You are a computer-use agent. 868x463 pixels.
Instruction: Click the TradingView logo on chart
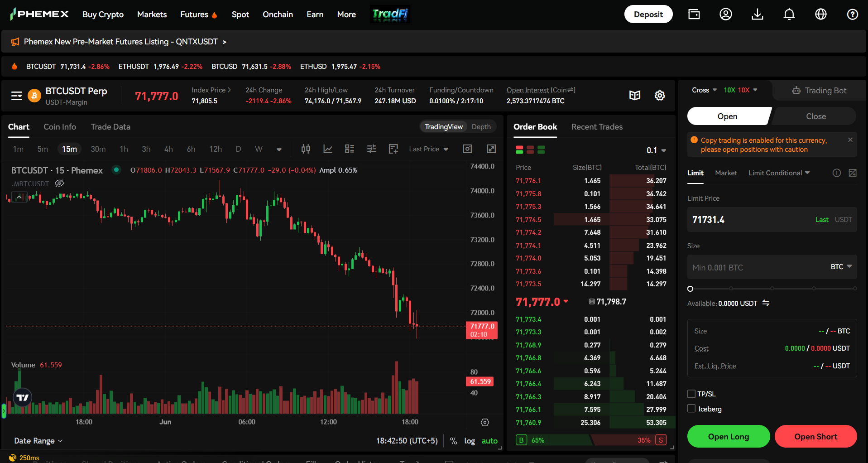tap(23, 398)
